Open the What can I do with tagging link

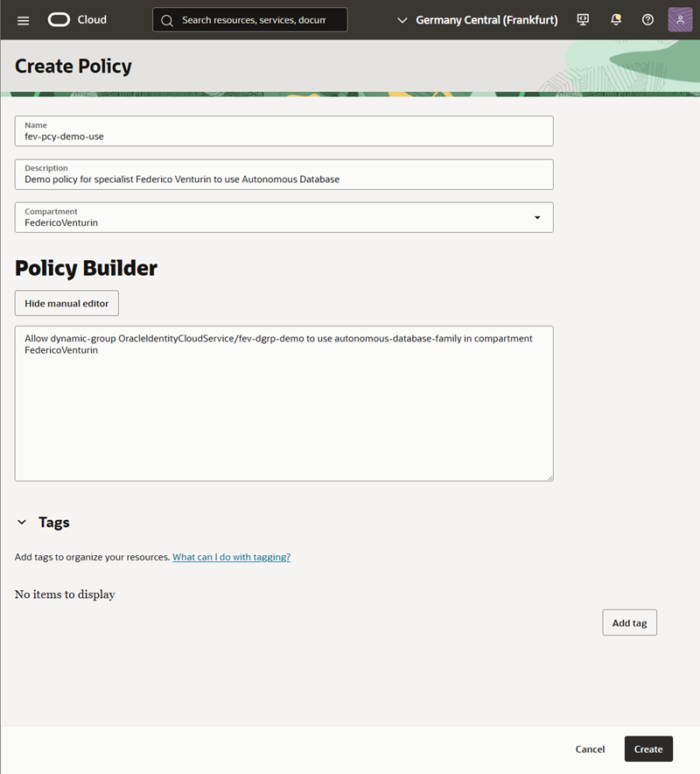click(231, 557)
